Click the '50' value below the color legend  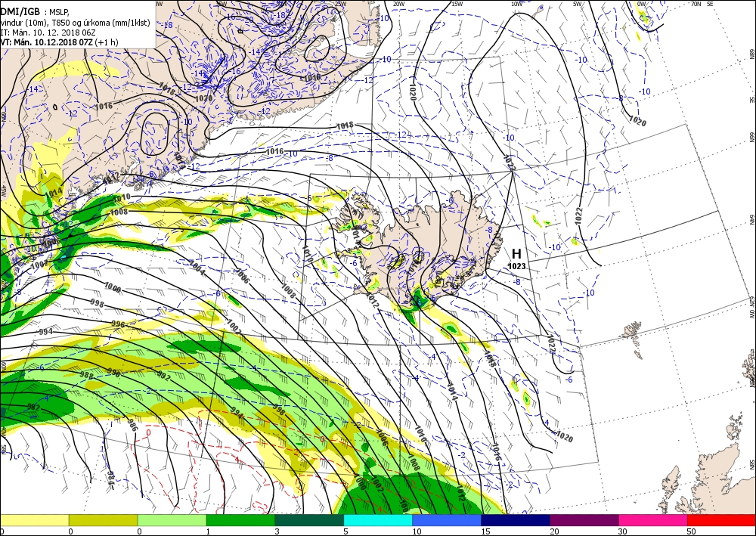(x=691, y=531)
